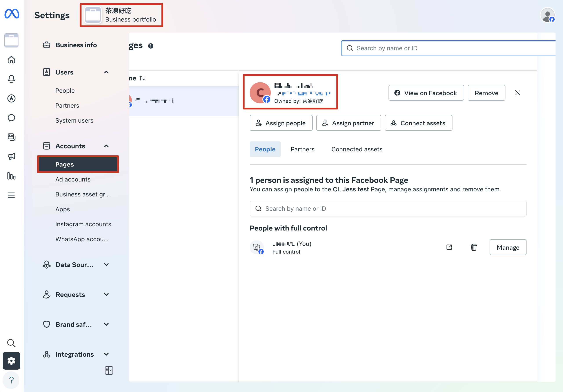Expand the Integrations section
The height and width of the screenshot is (392, 563).
[x=106, y=354]
